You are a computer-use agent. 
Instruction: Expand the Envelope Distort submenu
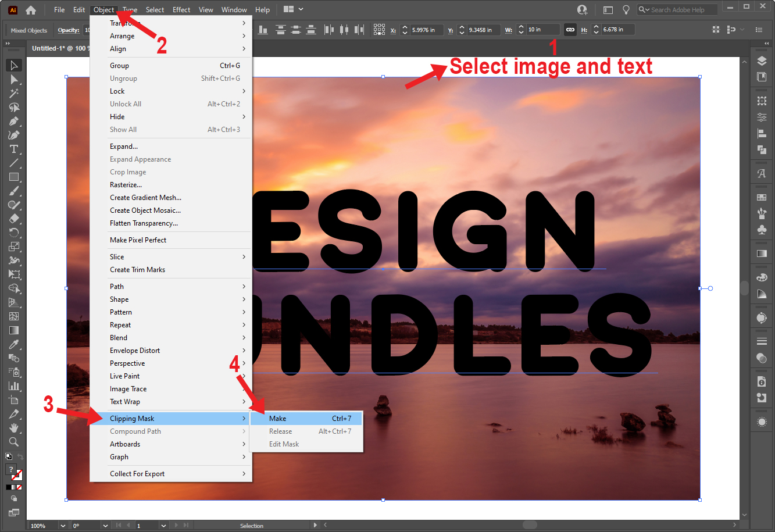pos(171,351)
